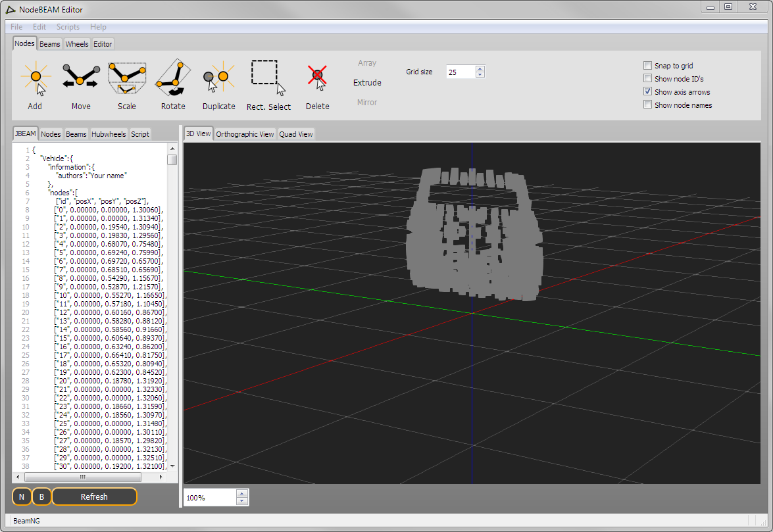The height and width of the screenshot is (532, 773).
Task: Disable Show axis arrows checkbox
Action: click(648, 91)
